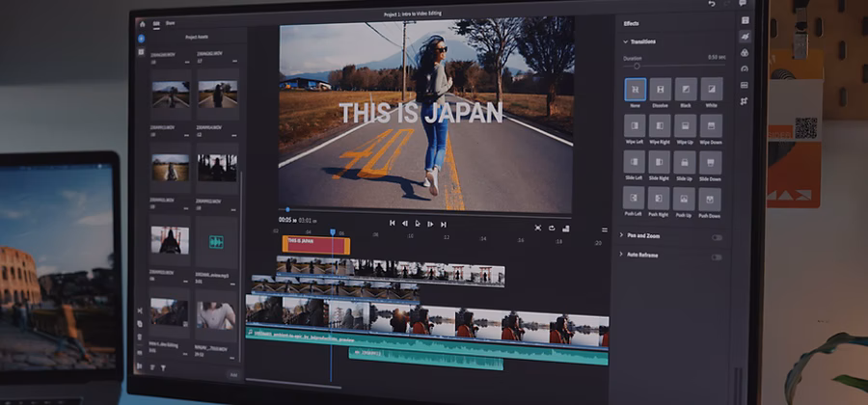Viewport: 868px width, 405px height.
Task: Open the assets filter funnel icon
Action: (163, 367)
